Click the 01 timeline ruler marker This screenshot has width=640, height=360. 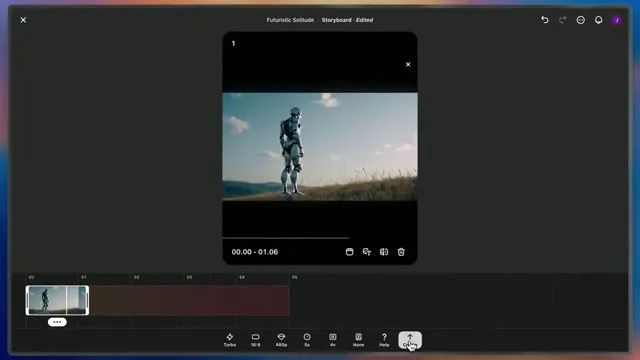84,277
